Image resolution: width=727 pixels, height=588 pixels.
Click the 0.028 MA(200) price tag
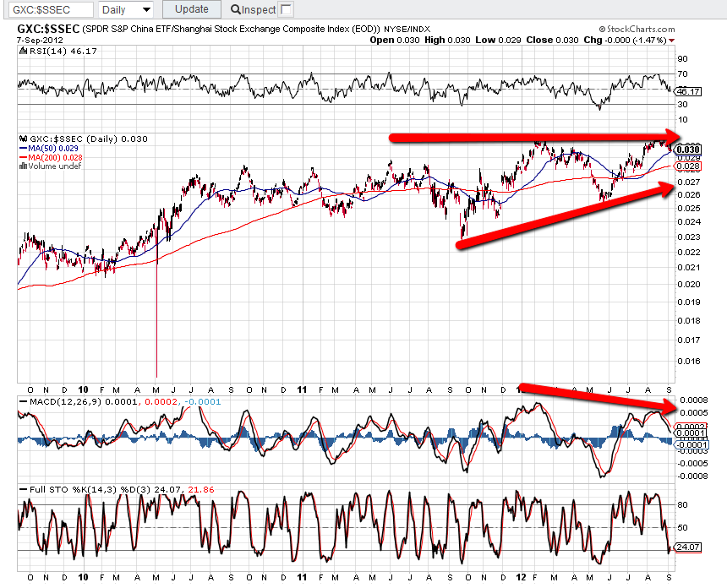688,166
